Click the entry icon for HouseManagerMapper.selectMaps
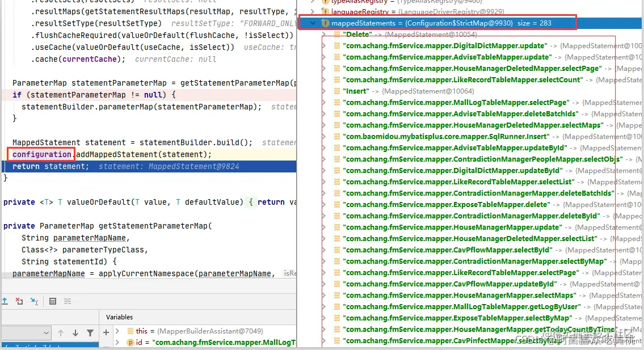 [x=337, y=296]
